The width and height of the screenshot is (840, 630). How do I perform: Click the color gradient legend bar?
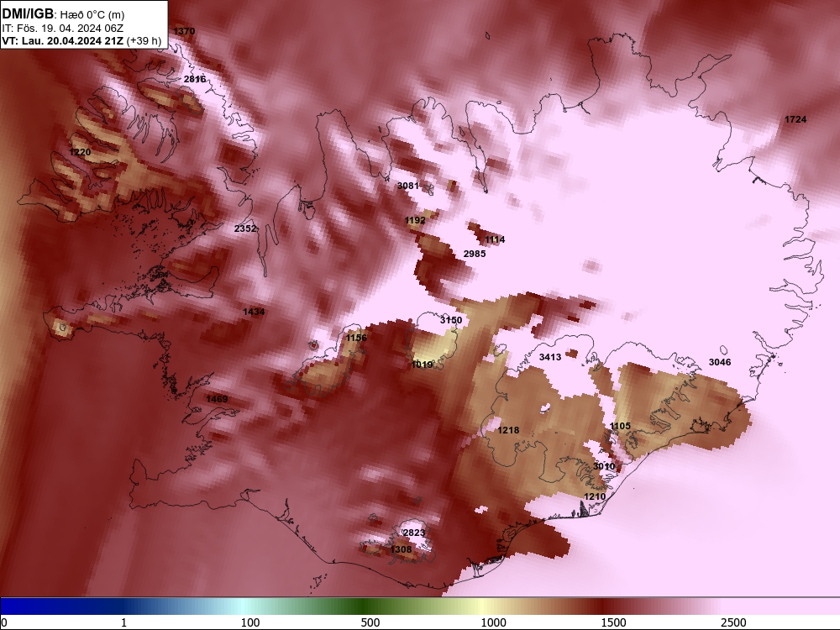(420, 606)
